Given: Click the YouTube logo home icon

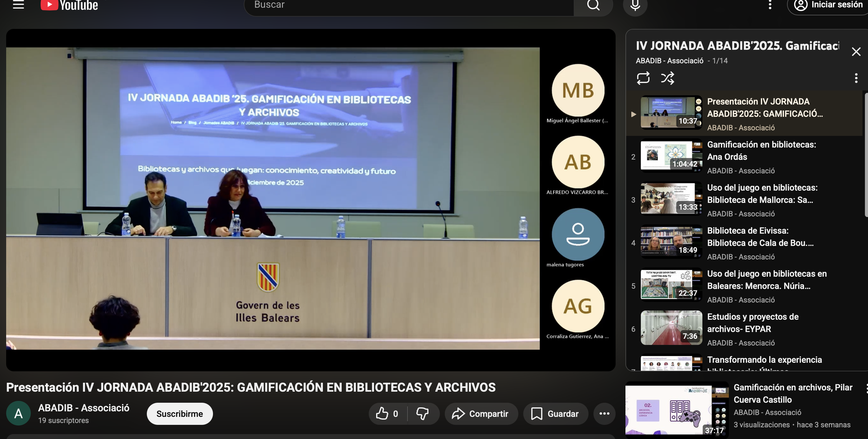Looking at the screenshot, I should 69,5.
